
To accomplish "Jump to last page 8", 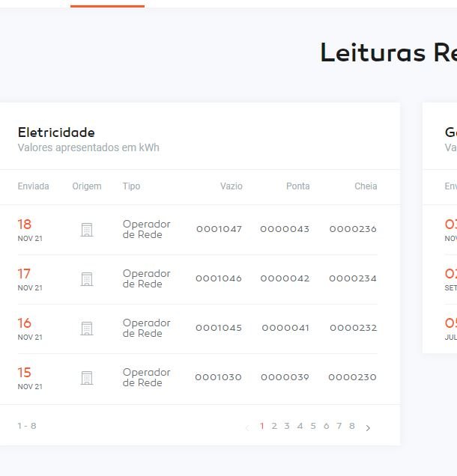I will (352, 426).
